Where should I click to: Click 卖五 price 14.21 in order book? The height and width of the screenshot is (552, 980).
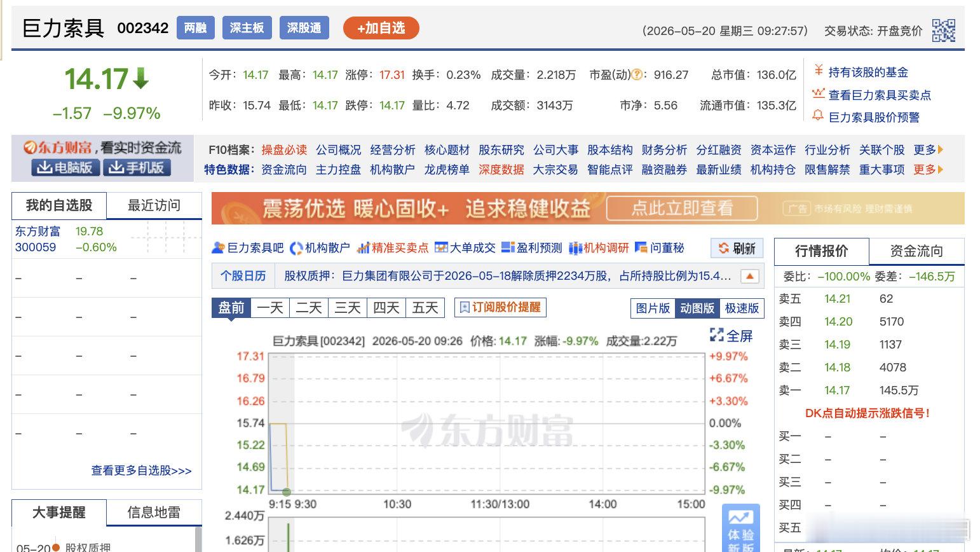pos(837,299)
